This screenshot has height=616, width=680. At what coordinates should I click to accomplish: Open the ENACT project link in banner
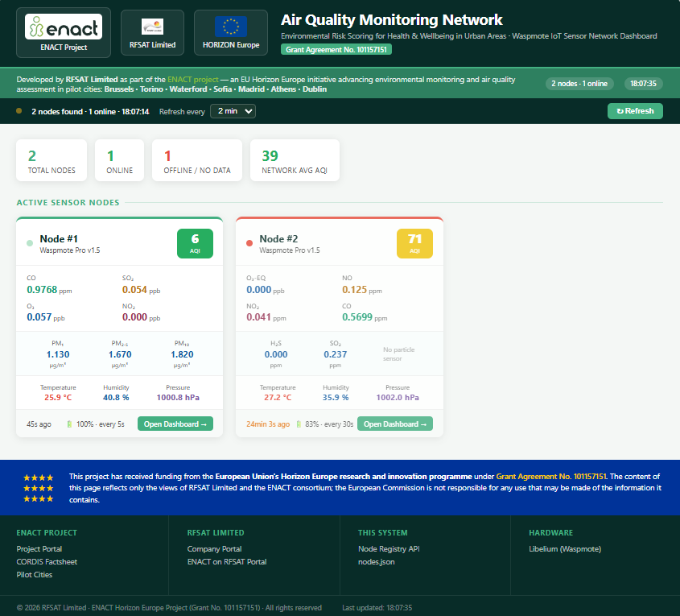[193, 80]
